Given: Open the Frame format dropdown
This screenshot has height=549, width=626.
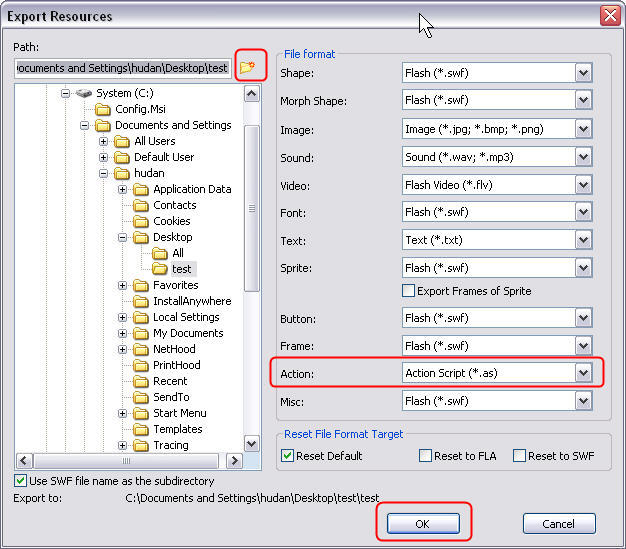Looking at the screenshot, I should point(584,346).
